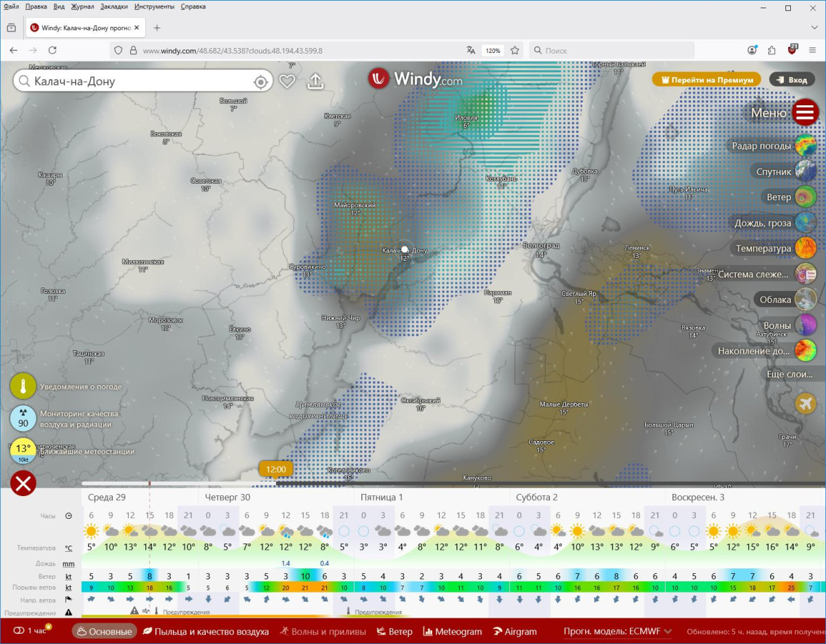Close forecast panel with red X button
This screenshot has width=826, height=644.
23,484
